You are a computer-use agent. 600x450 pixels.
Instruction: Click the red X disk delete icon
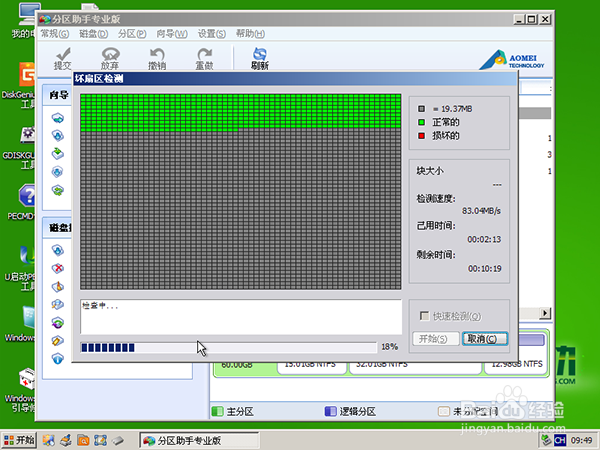coord(58,268)
